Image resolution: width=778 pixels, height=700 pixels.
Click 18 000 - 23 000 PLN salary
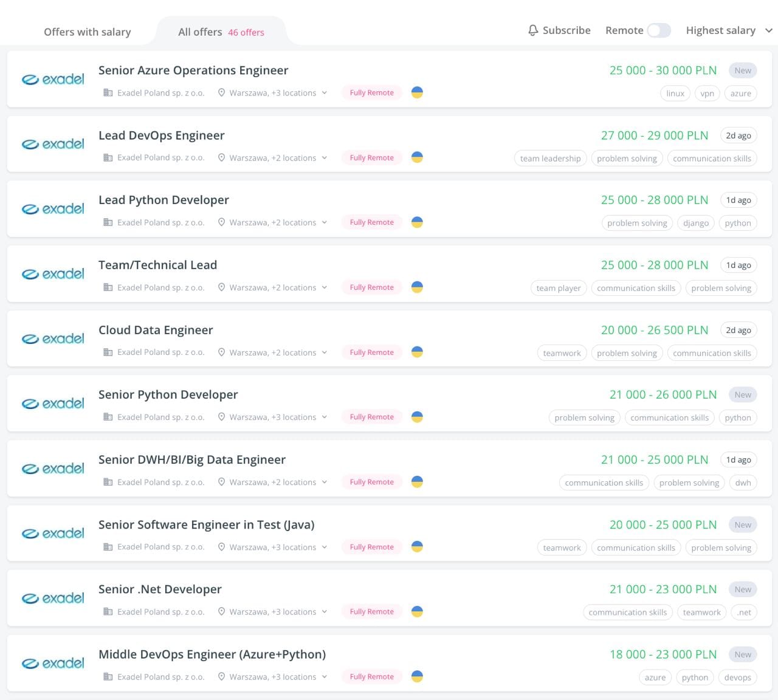pyautogui.click(x=663, y=654)
